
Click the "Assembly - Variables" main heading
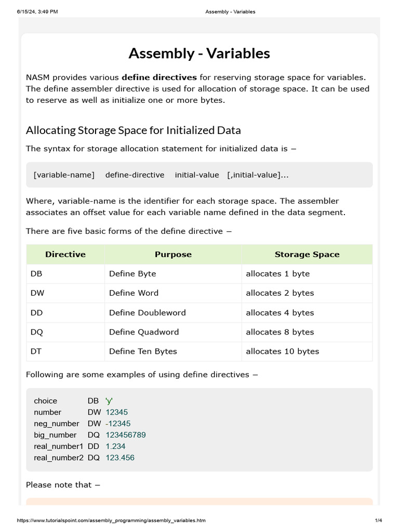click(x=199, y=54)
